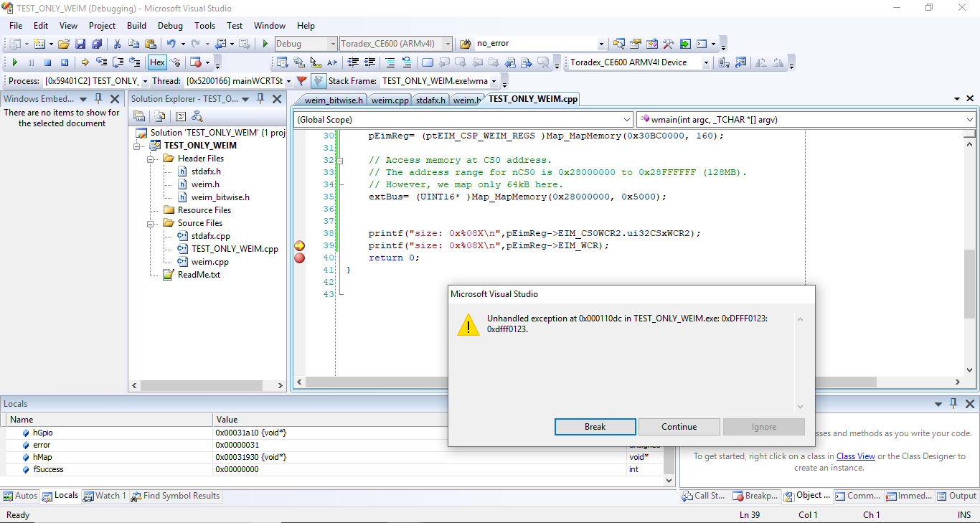Click the Step Over icon
The height and width of the screenshot is (523, 980).
click(x=118, y=62)
